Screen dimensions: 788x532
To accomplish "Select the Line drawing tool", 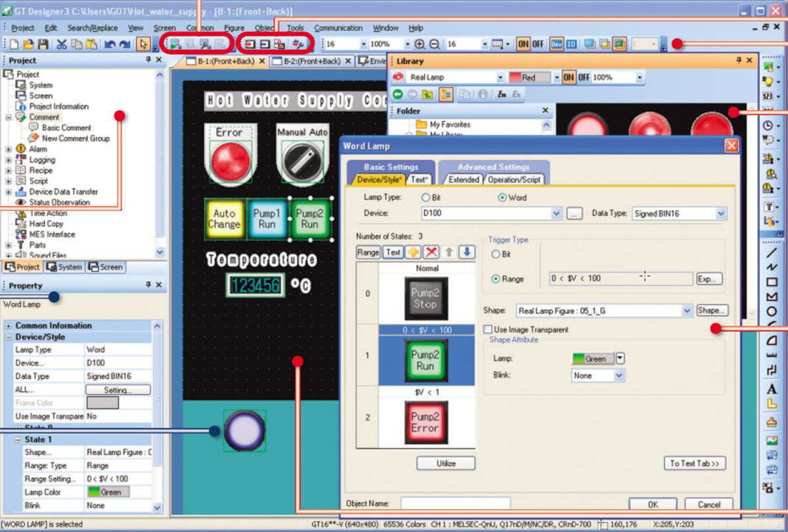I will point(772,252).
